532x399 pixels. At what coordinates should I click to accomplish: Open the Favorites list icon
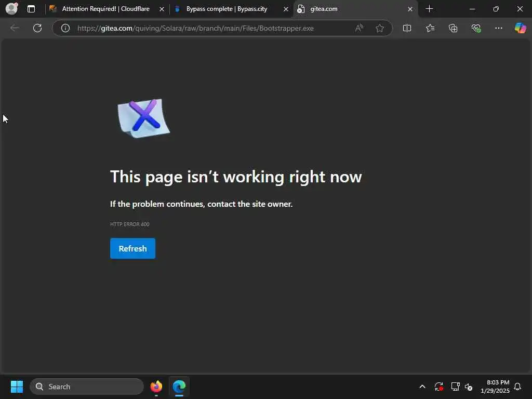pos(430,28)
